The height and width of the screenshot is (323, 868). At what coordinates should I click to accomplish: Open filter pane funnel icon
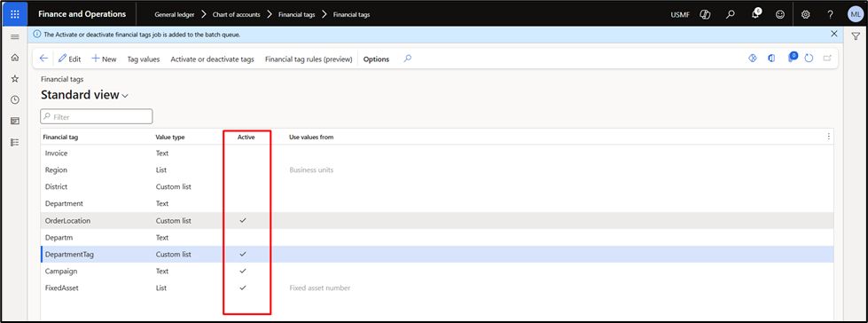point(856,36)
